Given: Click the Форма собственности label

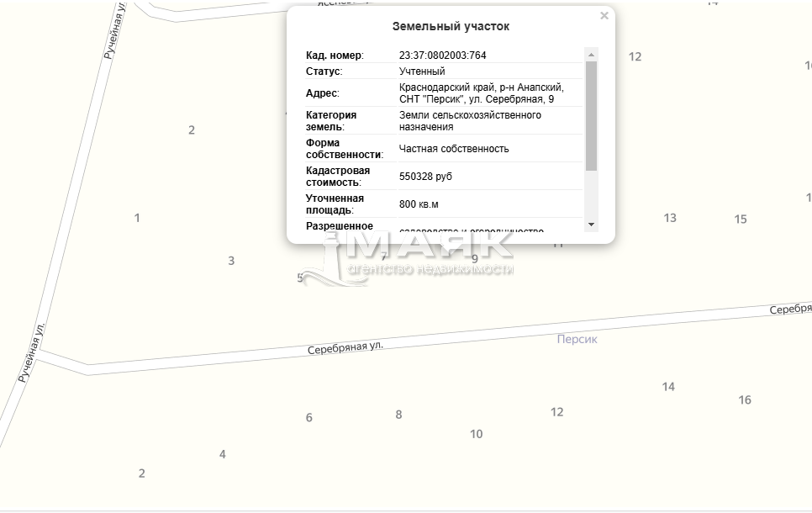Looking at the screenshot, I should click(x=345, y=149).
